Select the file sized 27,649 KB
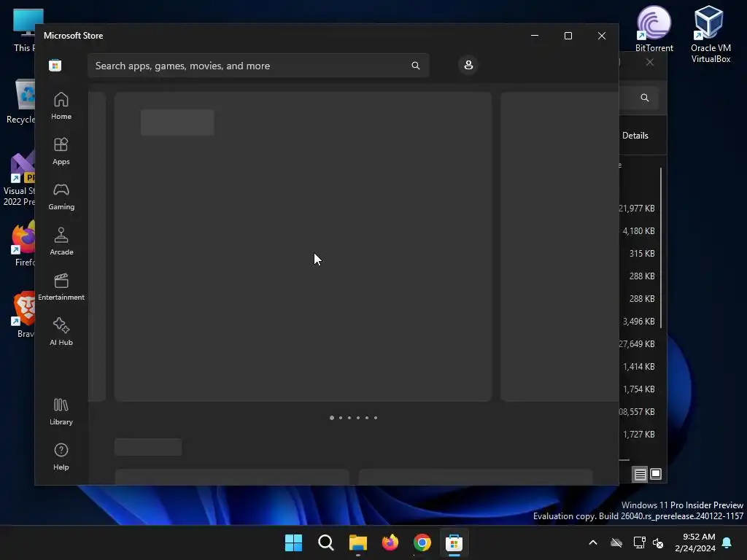 pos(638,344)
